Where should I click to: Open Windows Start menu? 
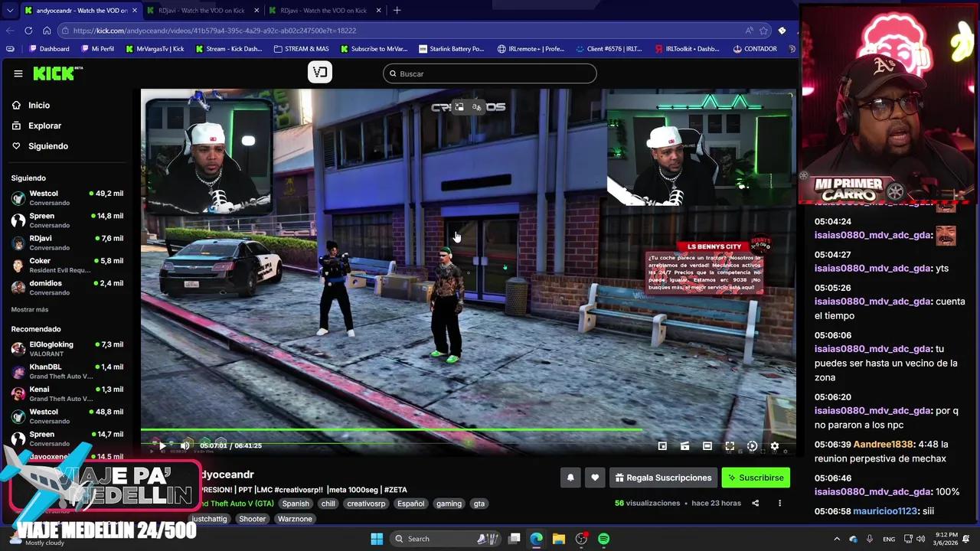(x=377, y=539)
